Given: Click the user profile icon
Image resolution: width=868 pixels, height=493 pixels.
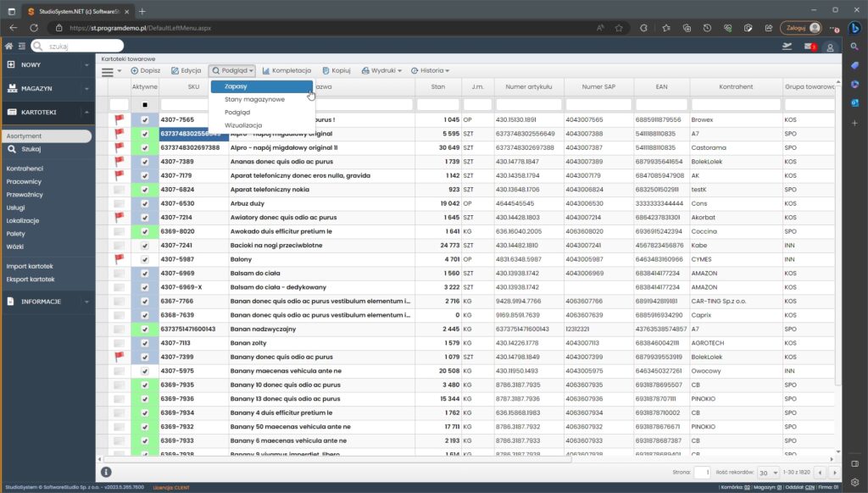Looking at the screenshot, I should [830, 47].
